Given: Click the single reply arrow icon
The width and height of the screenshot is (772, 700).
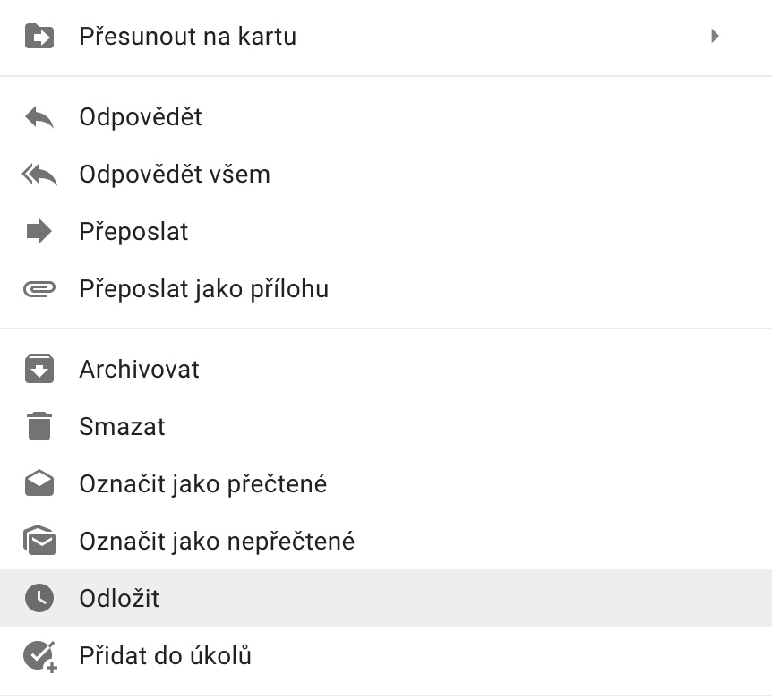Looking at the screenshot, I should (x=39, y=117).
